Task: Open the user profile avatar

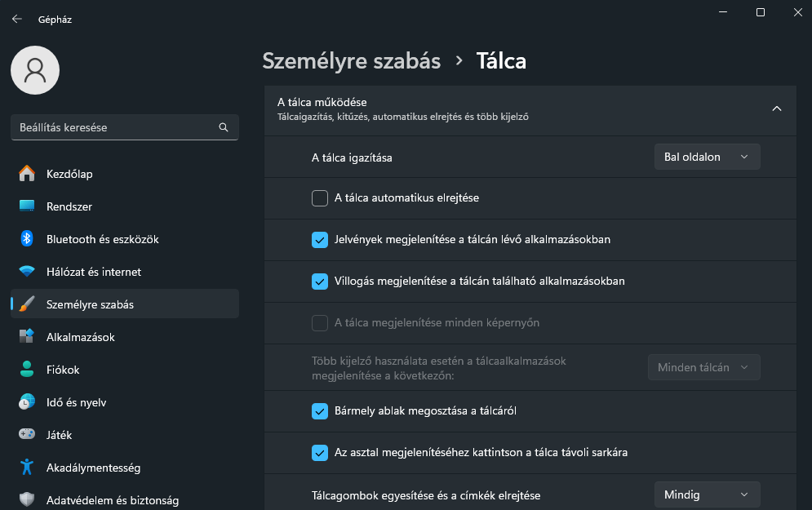Action: click(35, 70)
